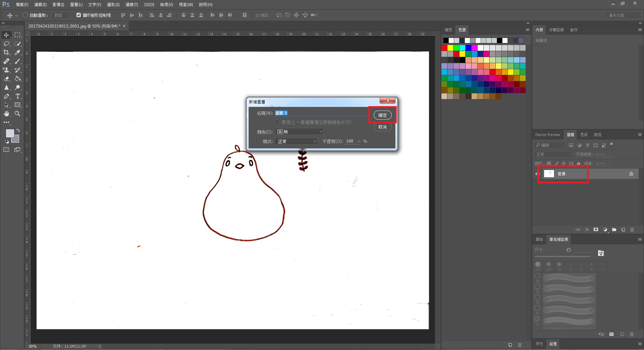Select the Zoom tool
This screenshot has width=644, height=350.
click(18, 114)
